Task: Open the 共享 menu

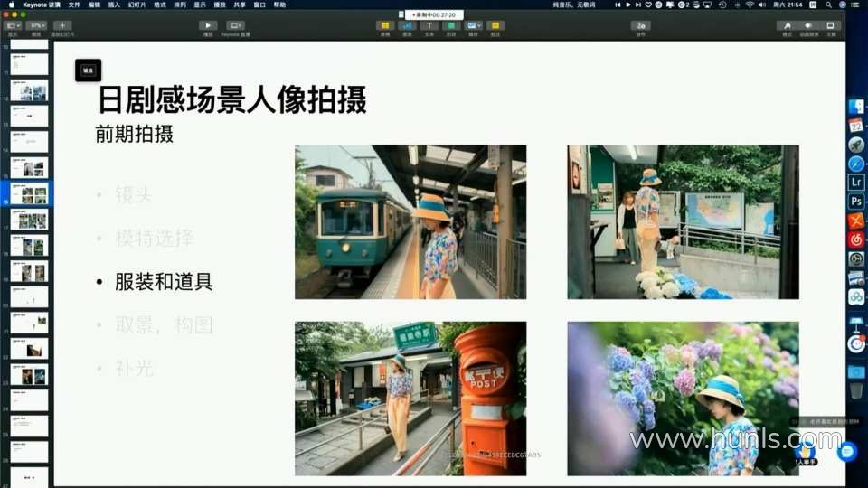Action: click(240, 5)
